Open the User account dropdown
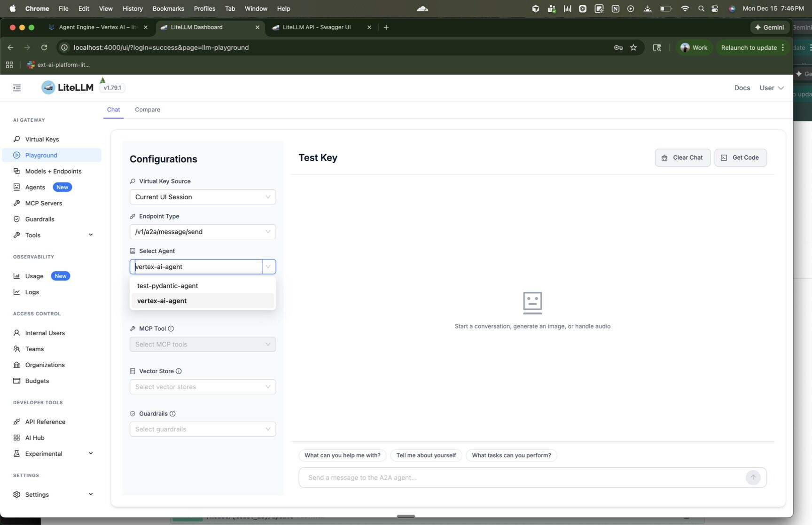The height and width of the screenshot is (525, 812). tap(772, 88)
